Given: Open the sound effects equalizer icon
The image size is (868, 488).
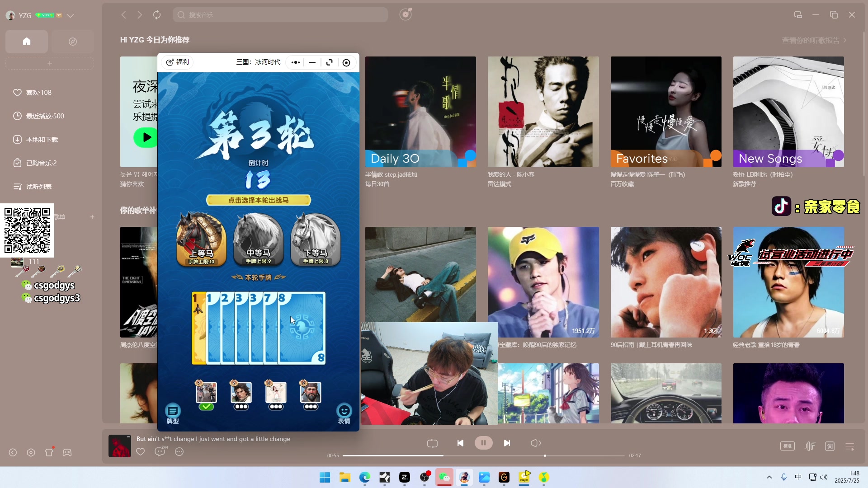Looking at the screenshot, I should pos(810,446).
